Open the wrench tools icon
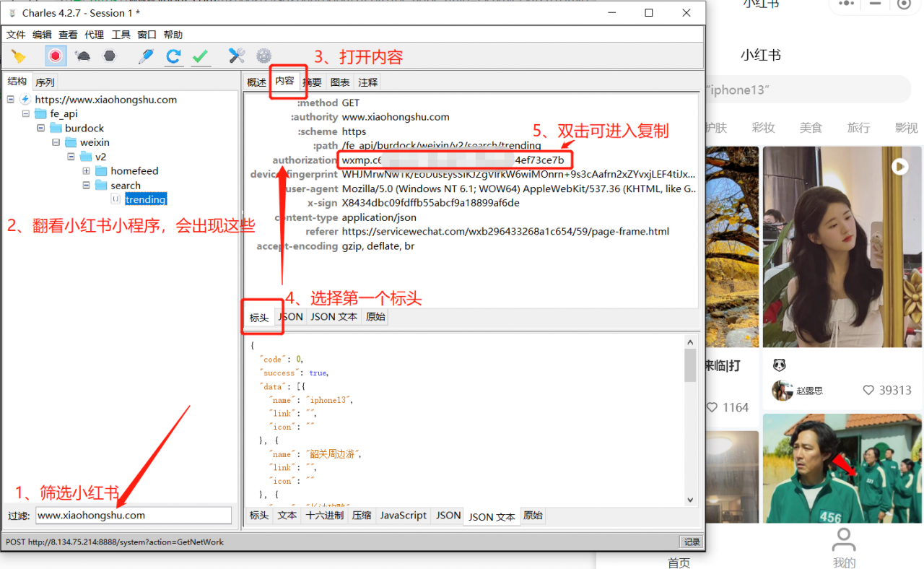The height and width of the screenshot is (569, 924). [x=237, y=56]
